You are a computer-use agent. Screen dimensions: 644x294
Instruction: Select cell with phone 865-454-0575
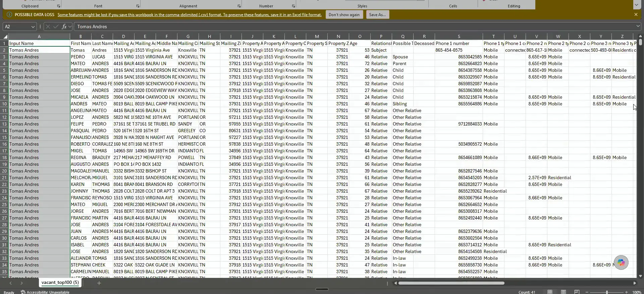click(x=459, y=50)
